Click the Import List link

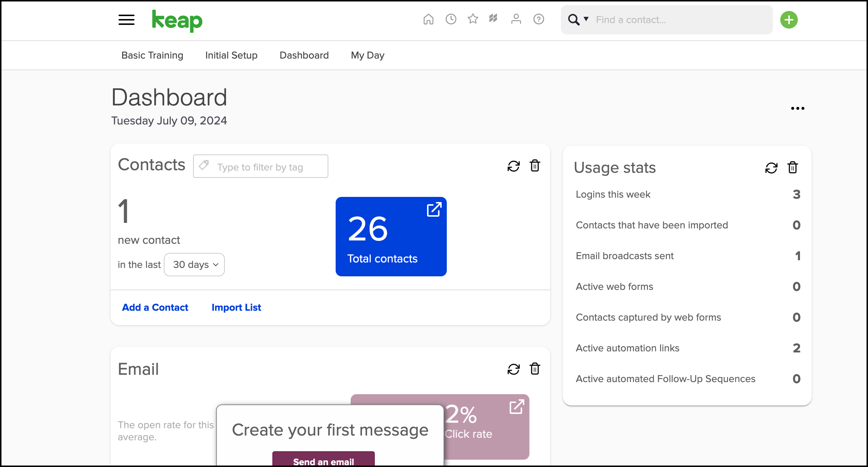coord(236,307)
